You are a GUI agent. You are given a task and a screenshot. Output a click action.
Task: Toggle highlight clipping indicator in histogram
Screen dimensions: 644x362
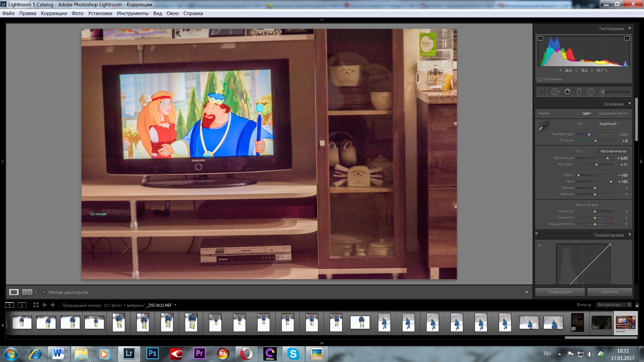click(x=627, y=39)
